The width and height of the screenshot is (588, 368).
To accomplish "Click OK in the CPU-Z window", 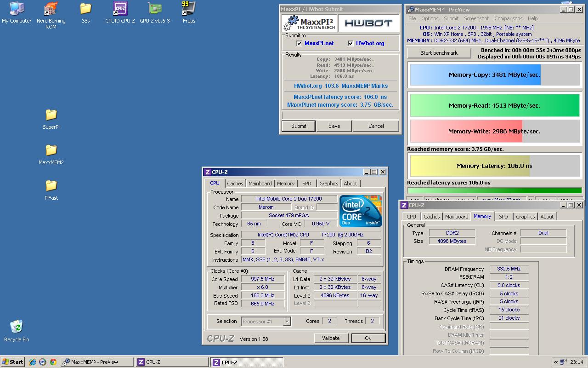I will [368, 338].
